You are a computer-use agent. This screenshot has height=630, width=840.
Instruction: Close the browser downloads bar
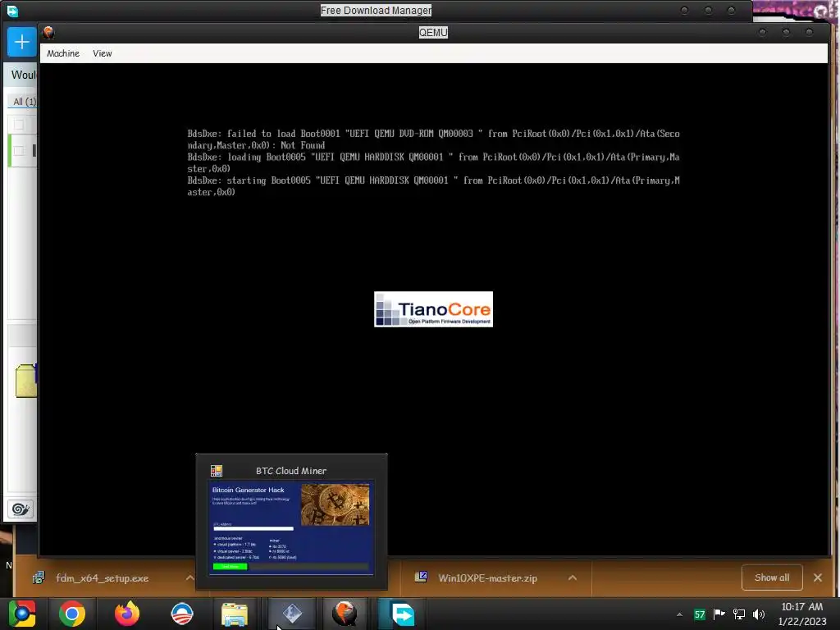(818, 577)
